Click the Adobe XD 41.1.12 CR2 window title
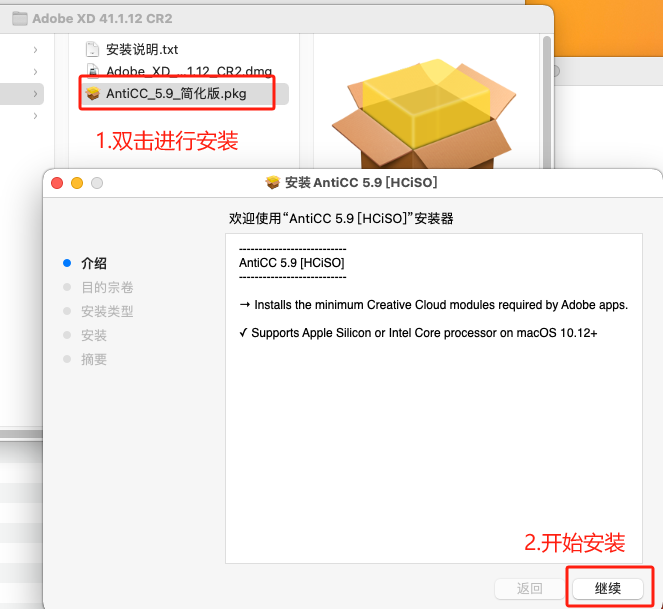Screen dimensions: 663x609 pyautogui.click(x=102, y=19)
